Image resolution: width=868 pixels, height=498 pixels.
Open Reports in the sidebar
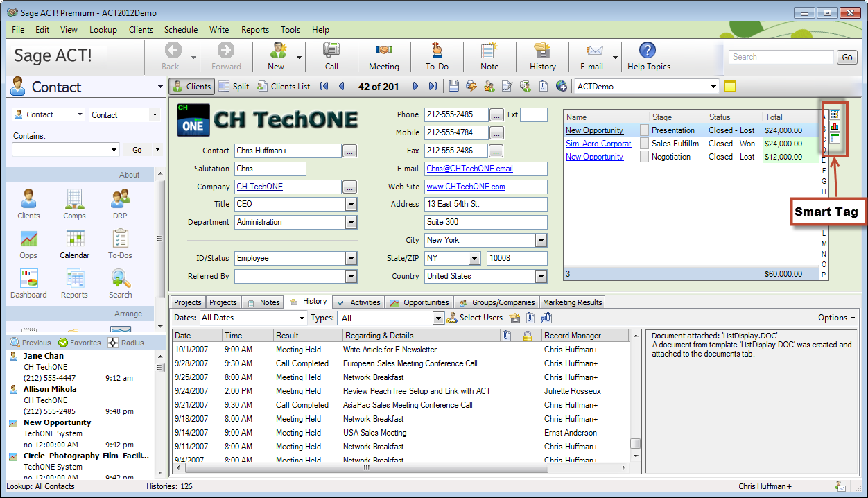tap(74, 283)
